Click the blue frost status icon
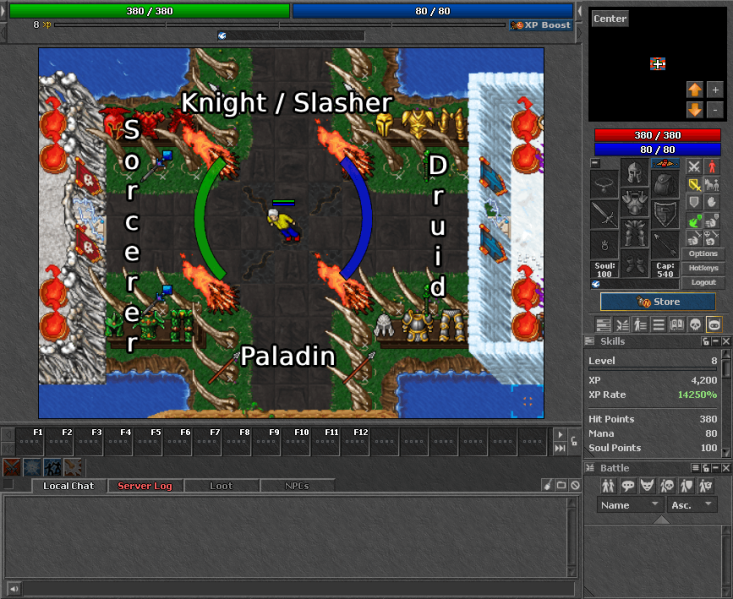Viewport: 733px width, 599px height. (32, 467)
